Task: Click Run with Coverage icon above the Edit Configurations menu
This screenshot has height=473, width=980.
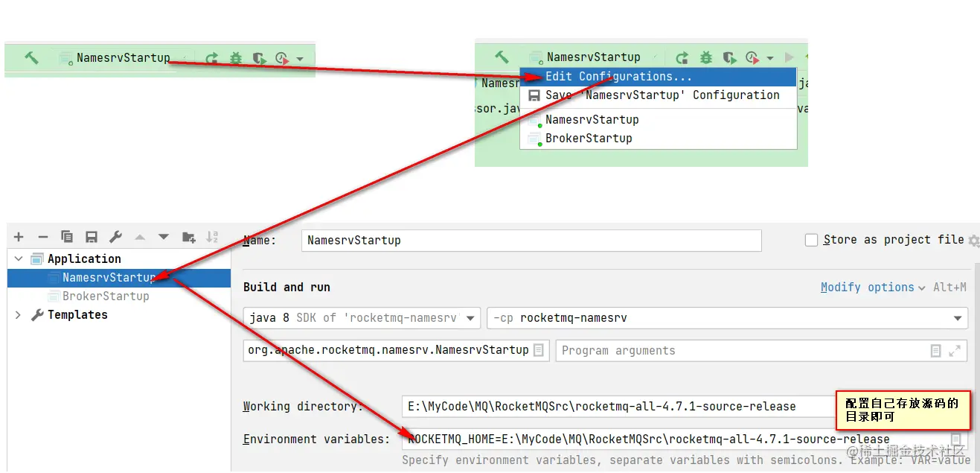Action: (x=729, y=57)
